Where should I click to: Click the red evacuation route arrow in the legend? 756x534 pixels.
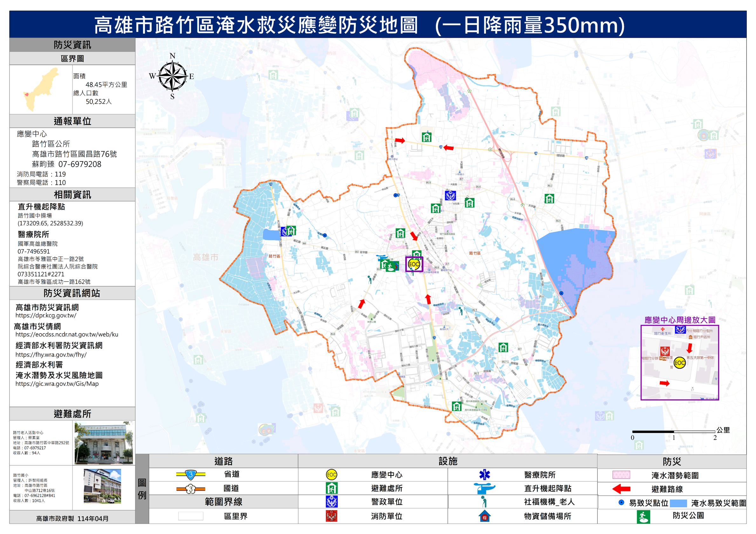pos(621,489)
